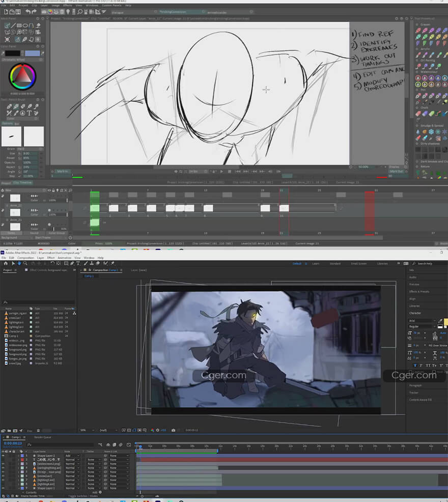Click the New Project icon in TVPaint
The width and height of the screenshot is (448, 502).
point(6,12)
